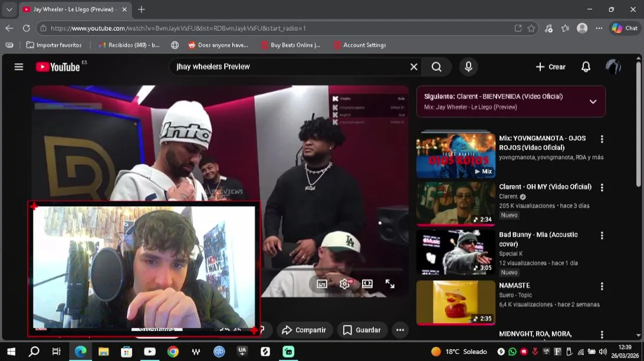Open the YouTube hamburger guide menu
The image size is (644, 361).
point(19,67)
